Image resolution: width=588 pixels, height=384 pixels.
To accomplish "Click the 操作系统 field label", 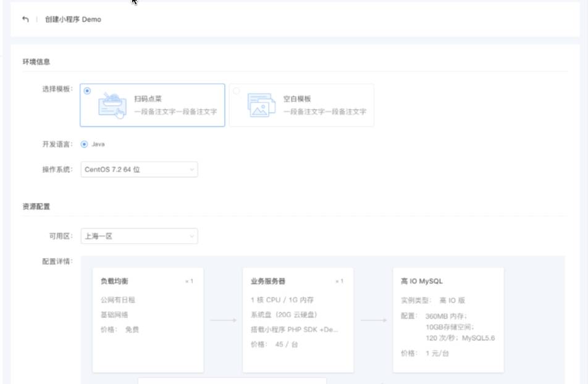I will tap(57, 170).
